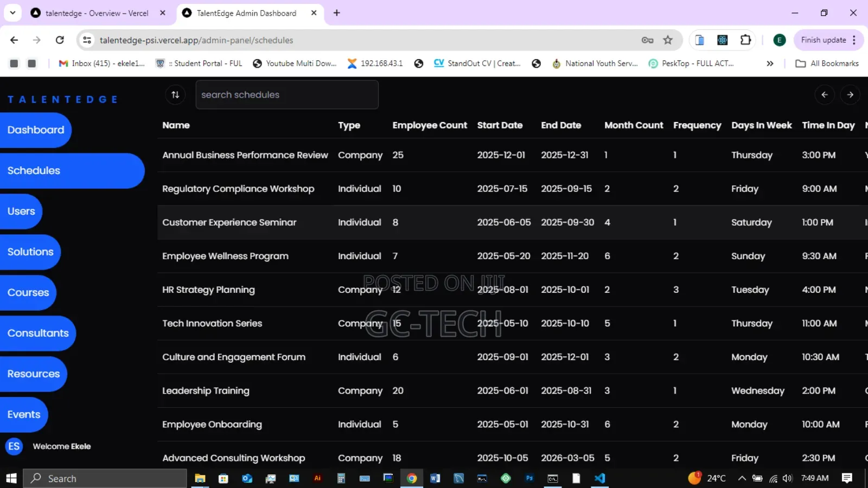
Task: Open the 192.168.43.1 bookmark
Action: 375,63
